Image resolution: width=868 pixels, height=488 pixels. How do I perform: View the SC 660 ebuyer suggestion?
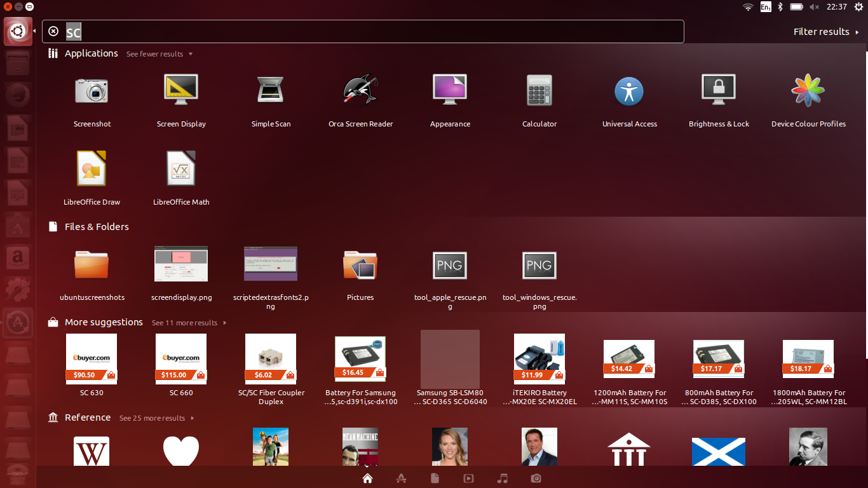(x=181, y=365)
